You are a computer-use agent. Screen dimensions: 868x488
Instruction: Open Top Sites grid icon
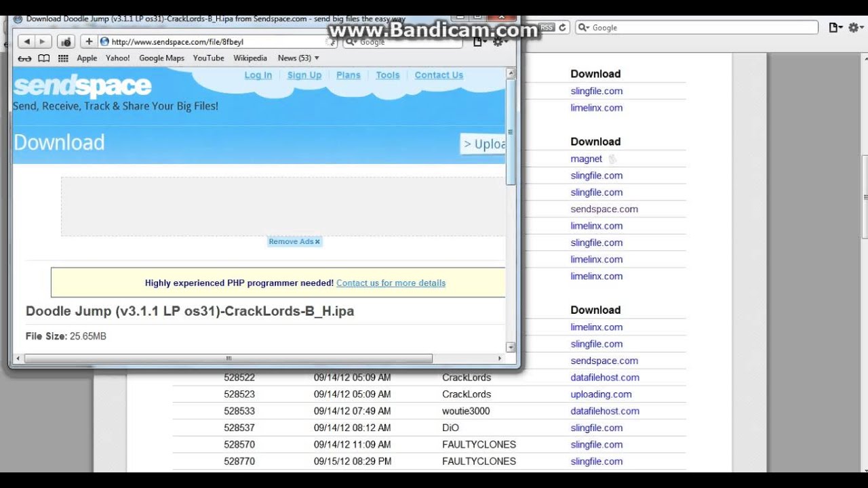[63, 58]
